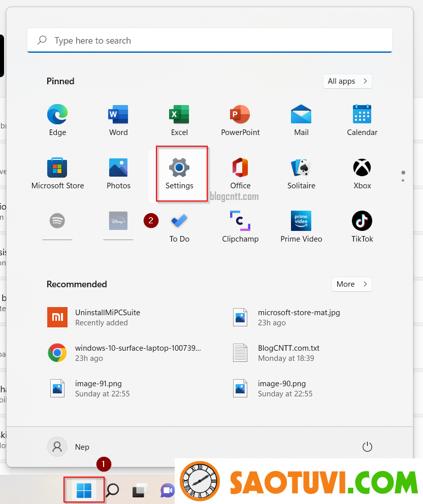This screenshot has height=504, width=423.
Task: Launch Word from pinned apps
Action: pyautogui.click(x=118, y=120)
